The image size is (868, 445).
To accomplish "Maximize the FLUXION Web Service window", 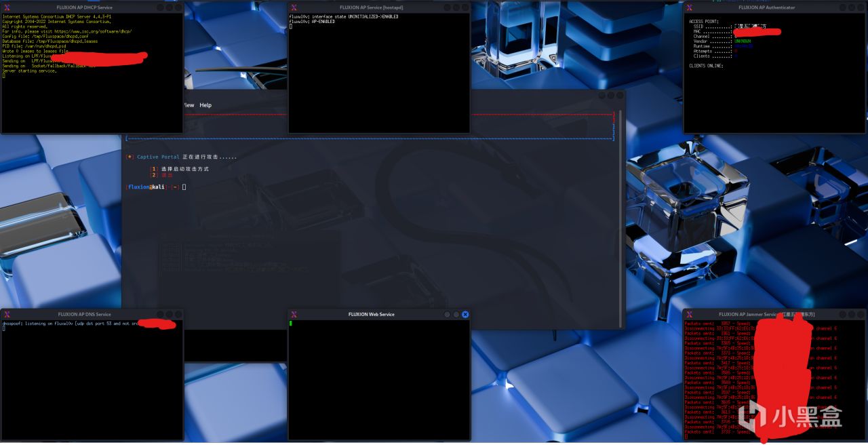I will [456, 314].
